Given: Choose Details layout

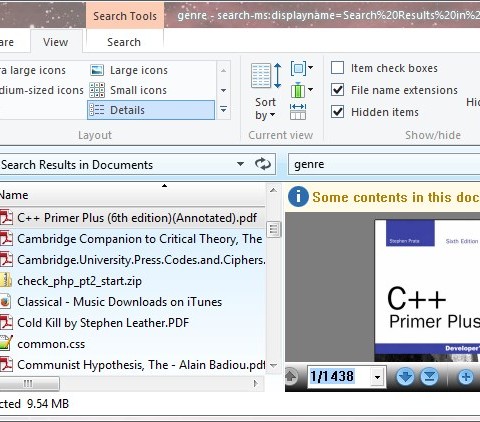Looking at the screenshot, I should pos(151,110).
